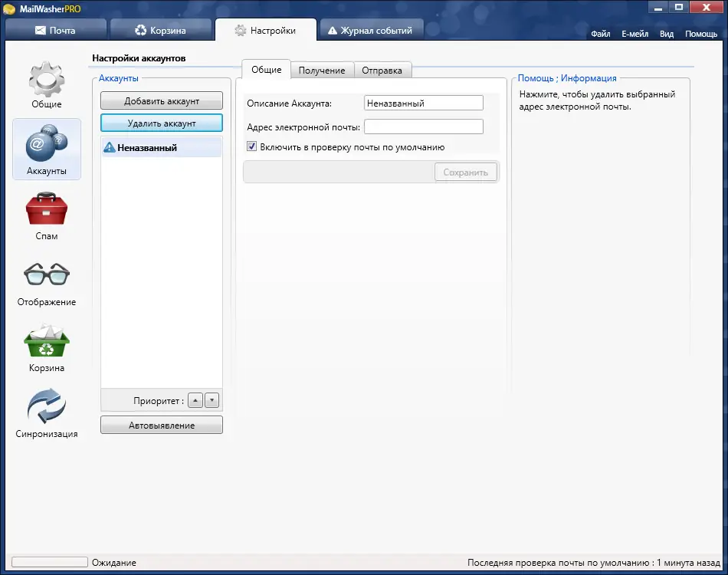This screenshot has height=575, width=728.
Task: Click the Ожидание status text
Action: pyautogui.click(x=113, y=563)
